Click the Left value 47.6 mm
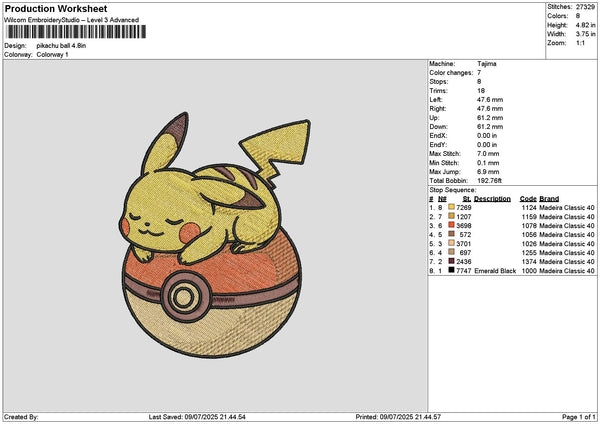The width and height of the screenshot is (600, 424). (x=490, y=99)
